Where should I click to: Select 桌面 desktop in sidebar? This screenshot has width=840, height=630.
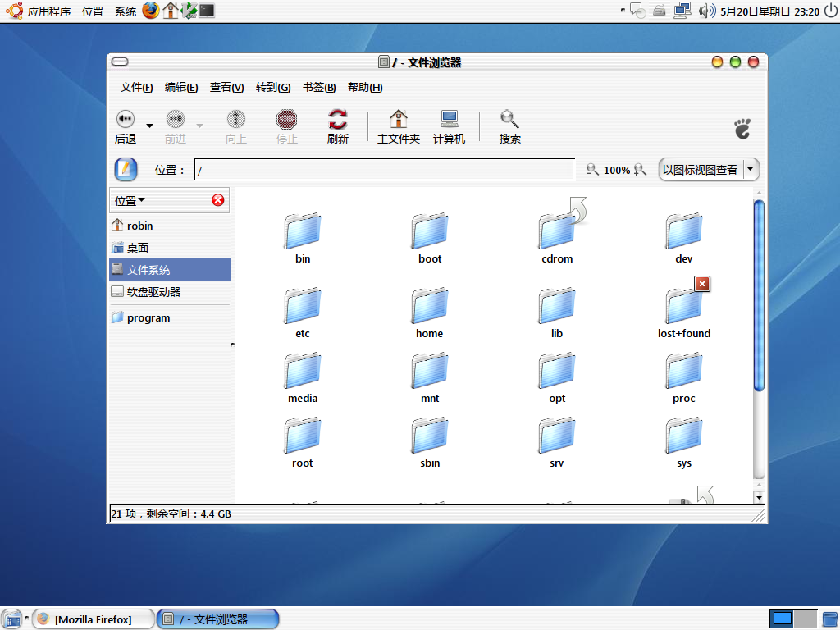(x=170, y=248)
